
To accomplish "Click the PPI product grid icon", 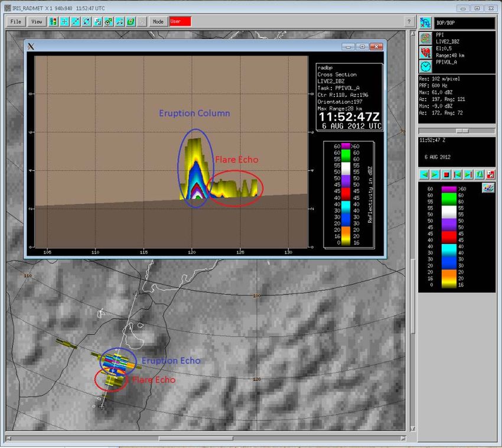I will [x=425, y=38].
